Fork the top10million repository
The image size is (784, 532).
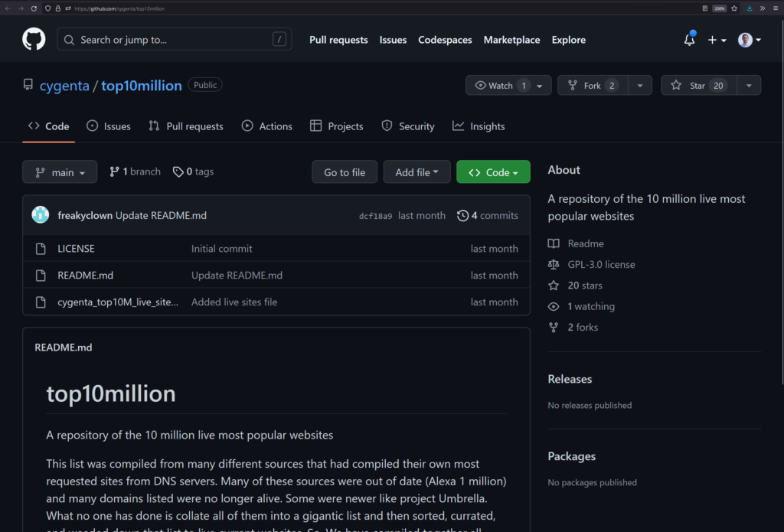tap(593, 86)
